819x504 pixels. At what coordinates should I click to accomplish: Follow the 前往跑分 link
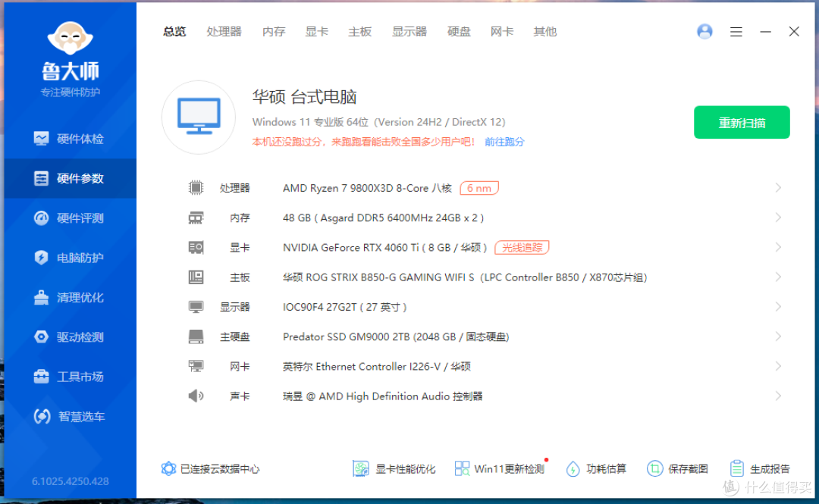tap(504, 142)
